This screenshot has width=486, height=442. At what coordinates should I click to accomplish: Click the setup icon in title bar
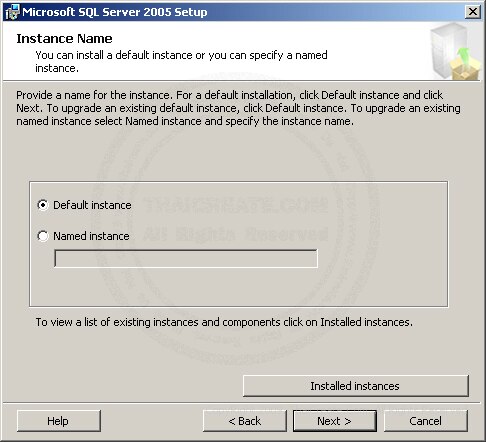tap(12, 12)
